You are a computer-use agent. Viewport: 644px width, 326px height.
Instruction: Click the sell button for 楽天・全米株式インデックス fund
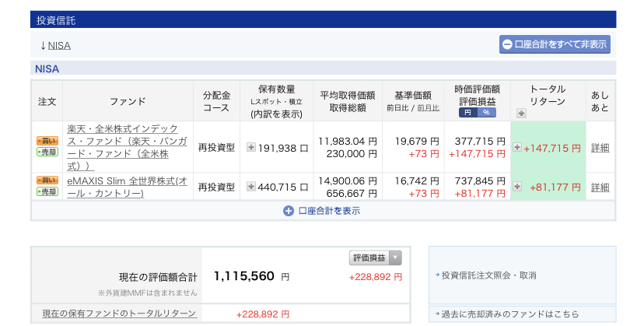[x=47, y=152]
